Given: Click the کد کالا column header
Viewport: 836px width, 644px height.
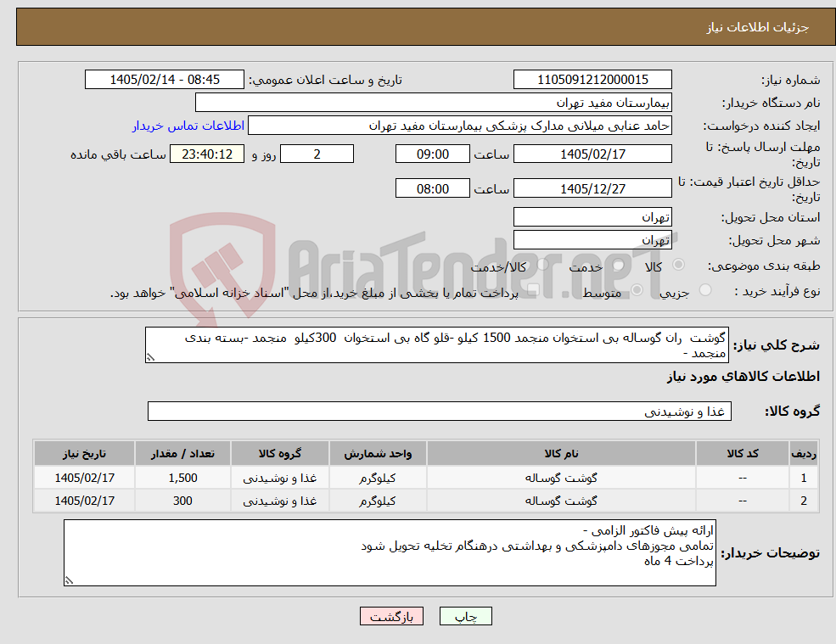Looking at the screenshot, I should click(x=742, y=453).
